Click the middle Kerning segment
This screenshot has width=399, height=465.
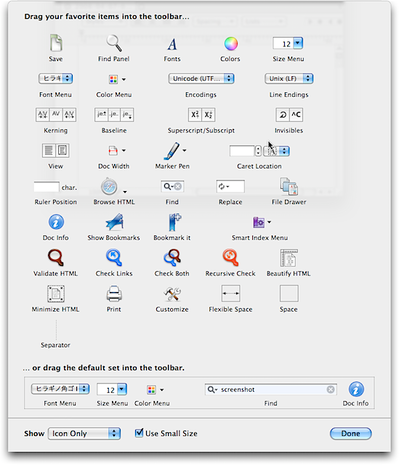click(56, 115)
